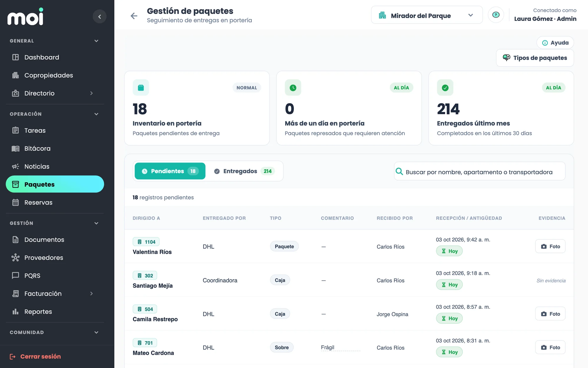This screenshot has width=588, height=368.
Task: Click apartment badge 1104
Action: point(146,242)
